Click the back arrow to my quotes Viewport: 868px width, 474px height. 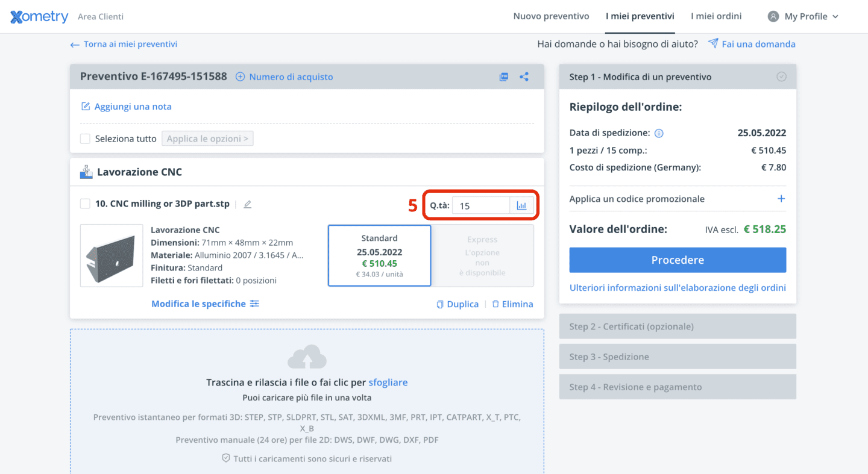(x=75, y=45)
